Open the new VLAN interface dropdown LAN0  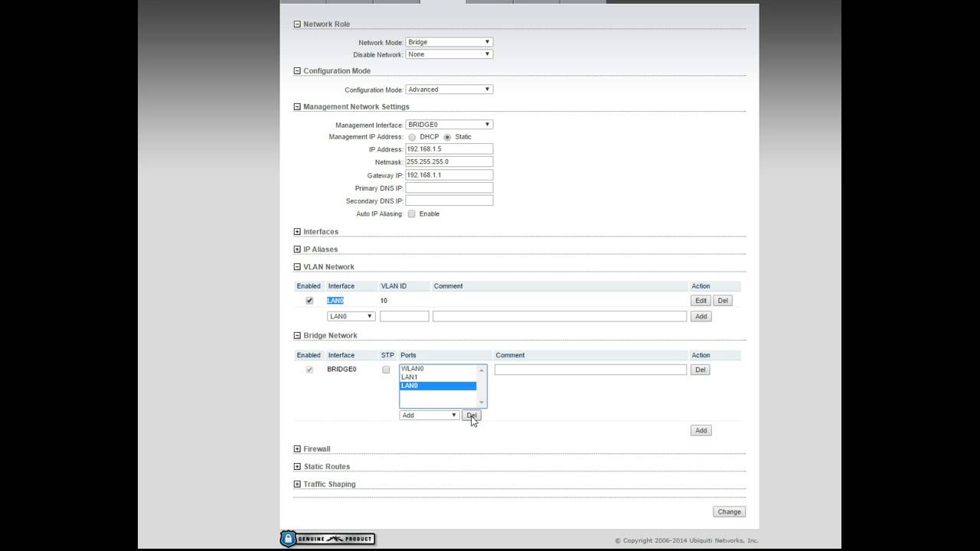click(351, 316)
